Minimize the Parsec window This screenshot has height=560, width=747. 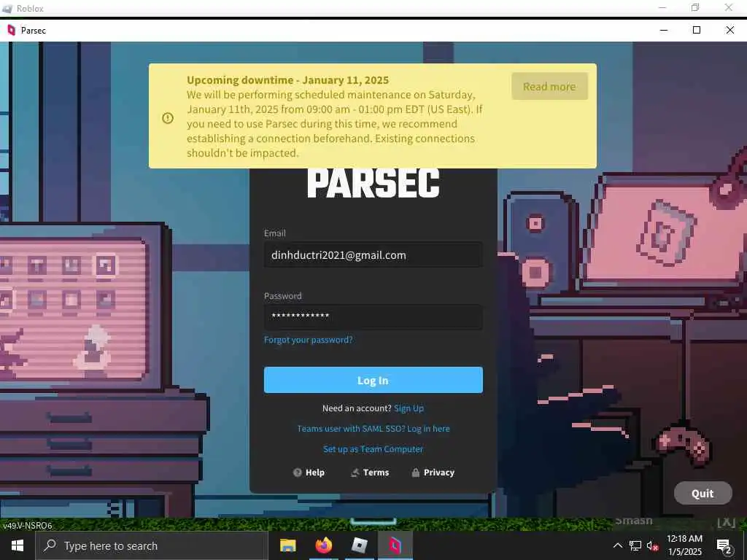pyautogui.click(x=664, y=31)
